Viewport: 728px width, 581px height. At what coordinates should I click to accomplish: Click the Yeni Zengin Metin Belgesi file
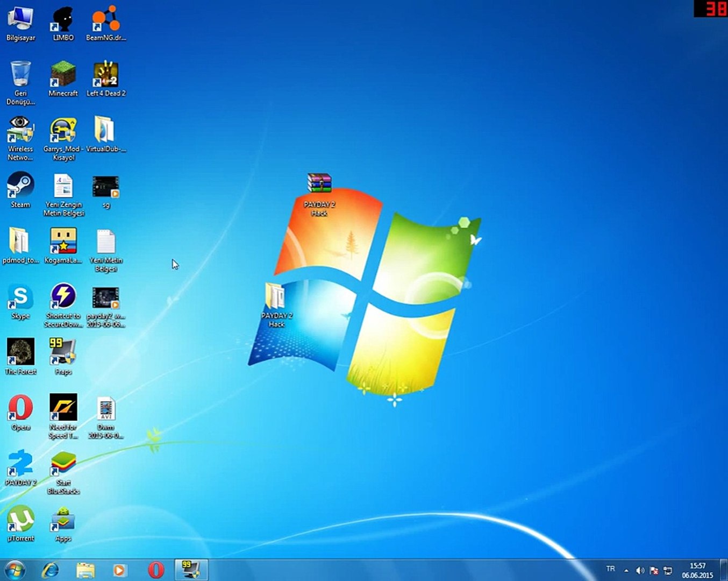point(63,195)
